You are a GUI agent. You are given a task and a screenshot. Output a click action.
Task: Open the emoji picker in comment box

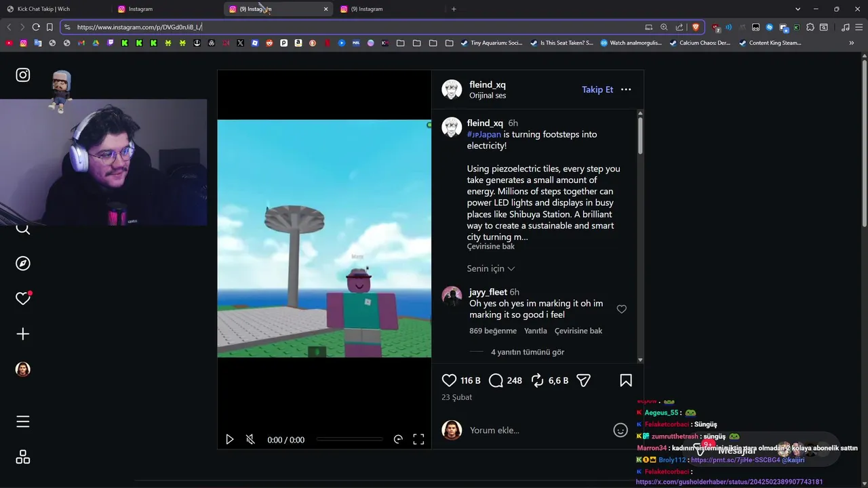[x=620, y=430]
